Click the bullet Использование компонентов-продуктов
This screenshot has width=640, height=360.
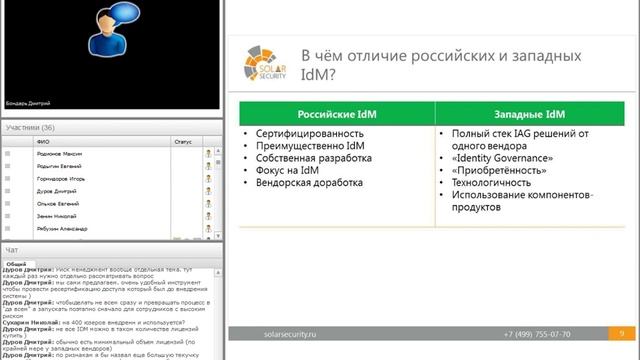click(522, 201)
